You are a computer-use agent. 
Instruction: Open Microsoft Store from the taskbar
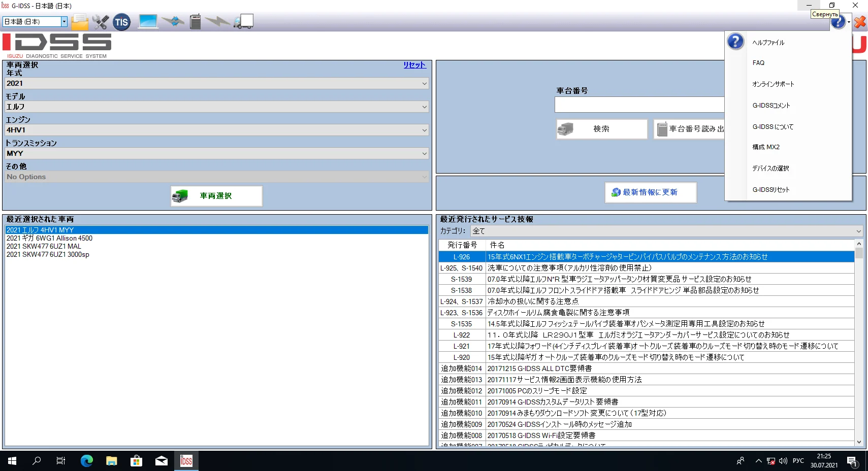[x=136, y=461]
